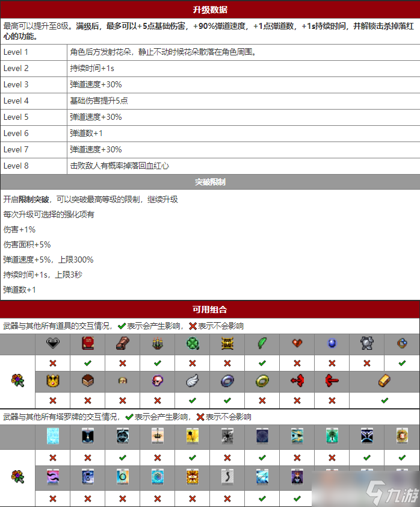Click the ice-blue shard tarot card
This screenshot has height=507, width=420.
coord(262,477)
